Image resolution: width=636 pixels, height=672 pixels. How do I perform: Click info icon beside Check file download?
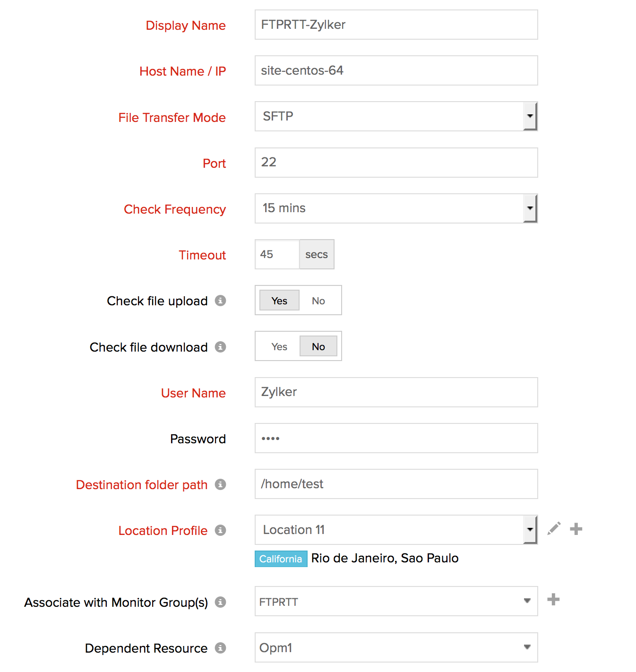tap(220, 347)
